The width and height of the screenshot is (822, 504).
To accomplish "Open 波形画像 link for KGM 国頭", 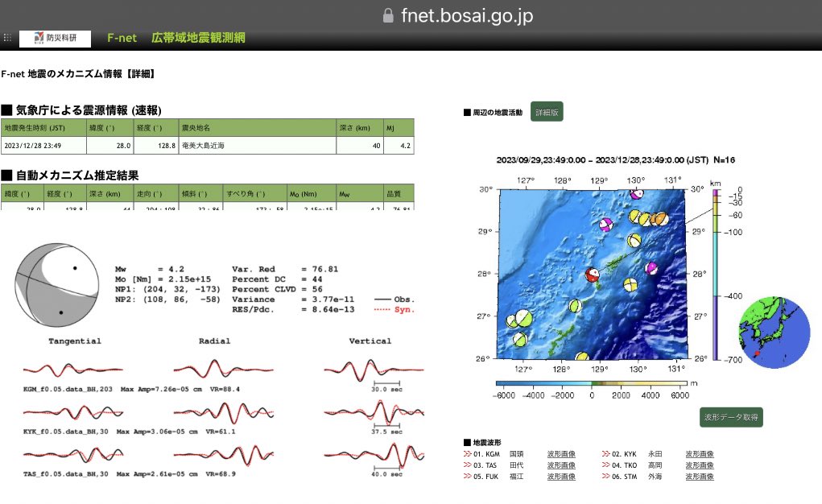I will [561, 454].
